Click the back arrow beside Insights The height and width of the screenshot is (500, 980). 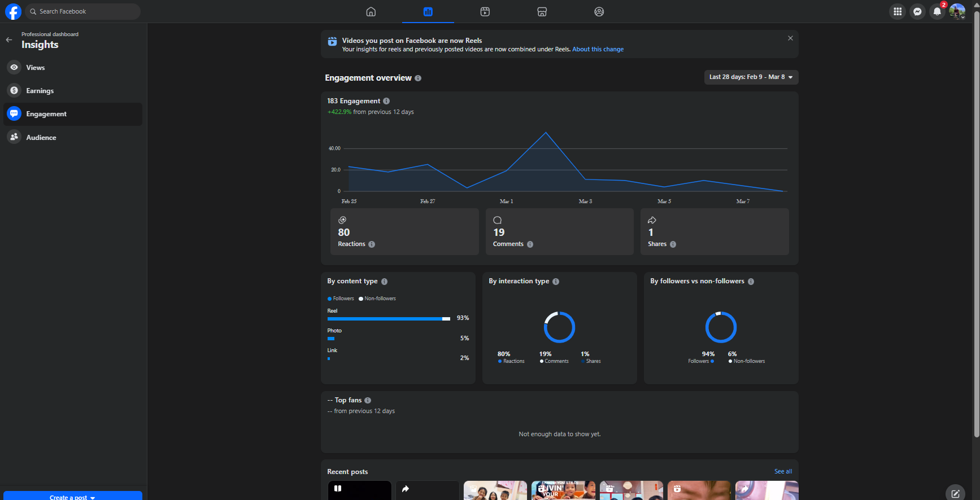point(9,40)
